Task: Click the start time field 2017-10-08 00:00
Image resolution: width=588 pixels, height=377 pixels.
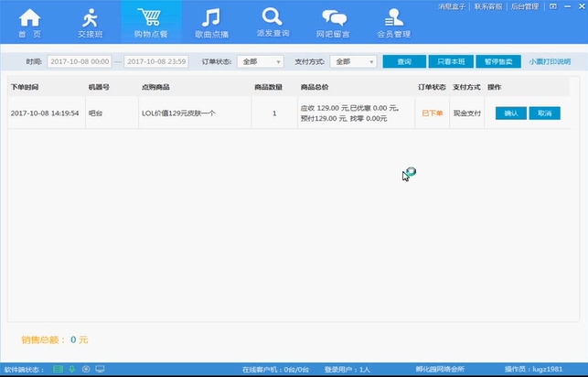Action: pyautogui.click(x=80, y=62)
